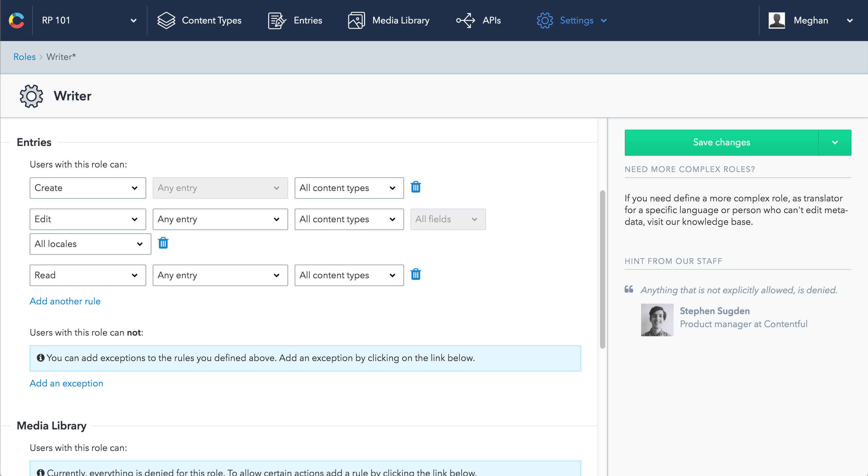
Task: Click the Save changes button
Action: pyautogui.click(x=721, y=142)
